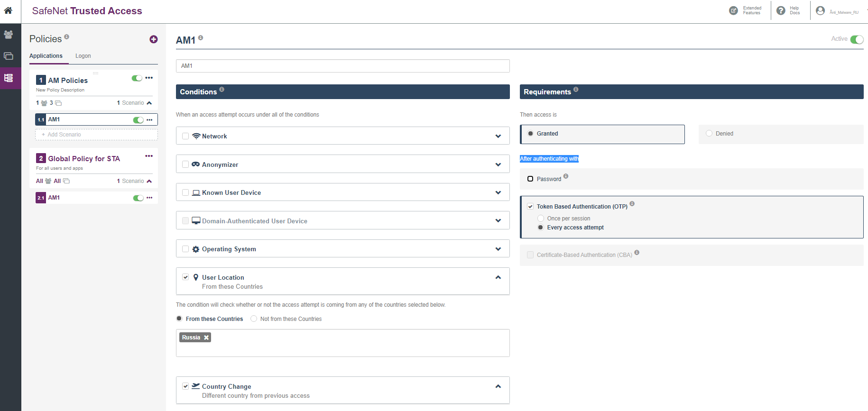Click the AM1 scenario name field
This screenshot has height=411, width=868.
(x=343, y=66)
